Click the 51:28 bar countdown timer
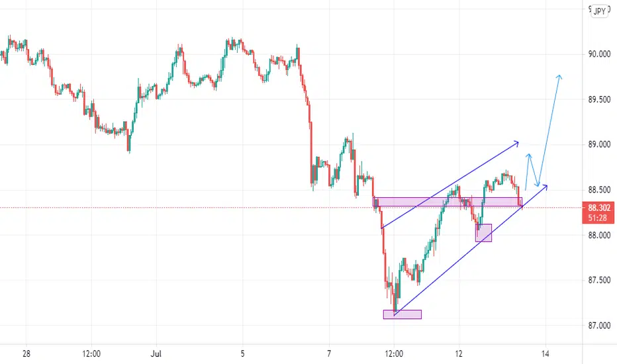The image size is (617, 364). pyautogui.click(x=599, y=218)
